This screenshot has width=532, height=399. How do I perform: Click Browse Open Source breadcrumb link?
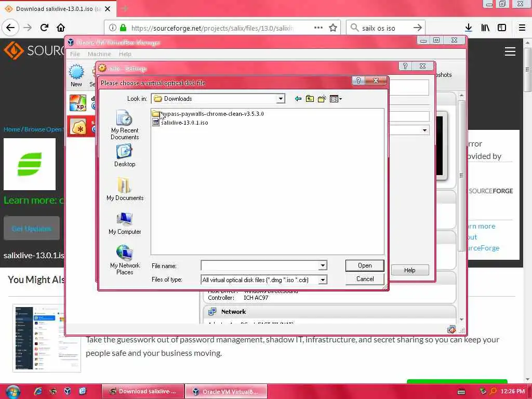[43, 129]
